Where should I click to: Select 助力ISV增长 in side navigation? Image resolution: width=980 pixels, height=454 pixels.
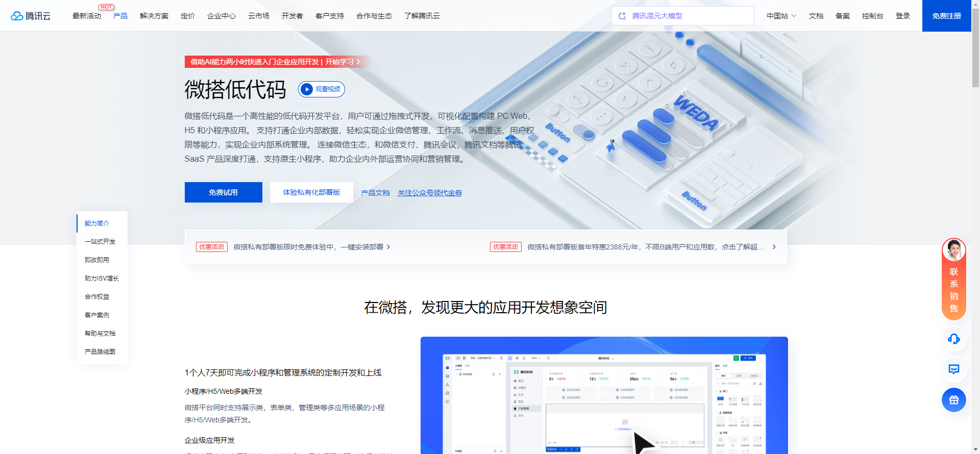102,279
